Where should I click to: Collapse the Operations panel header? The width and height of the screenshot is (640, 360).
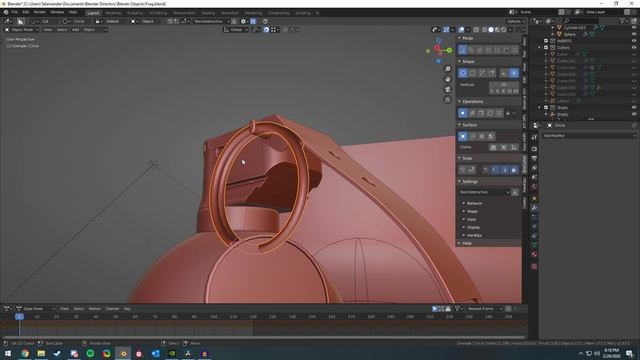pos(473,101)
